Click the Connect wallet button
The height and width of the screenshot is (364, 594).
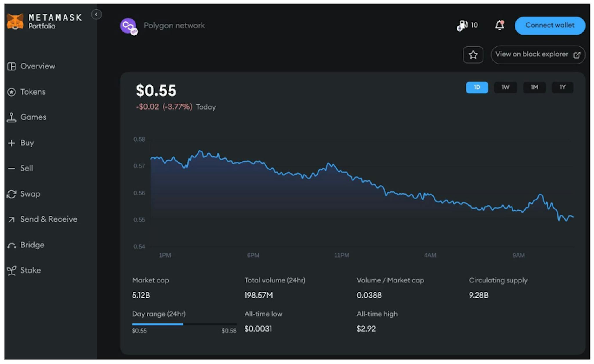coord(550,25)
